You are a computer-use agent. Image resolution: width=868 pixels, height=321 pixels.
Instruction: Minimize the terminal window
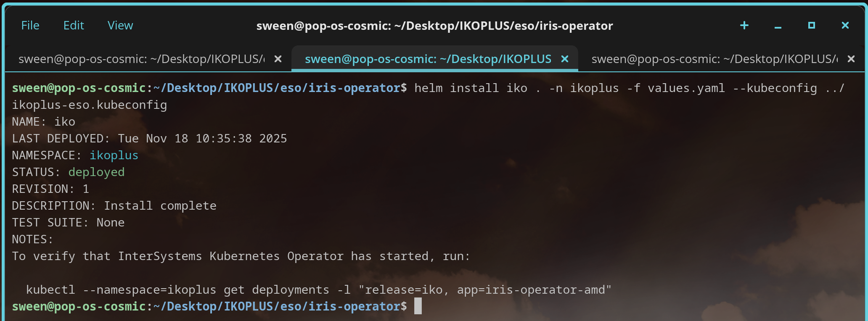778,26
